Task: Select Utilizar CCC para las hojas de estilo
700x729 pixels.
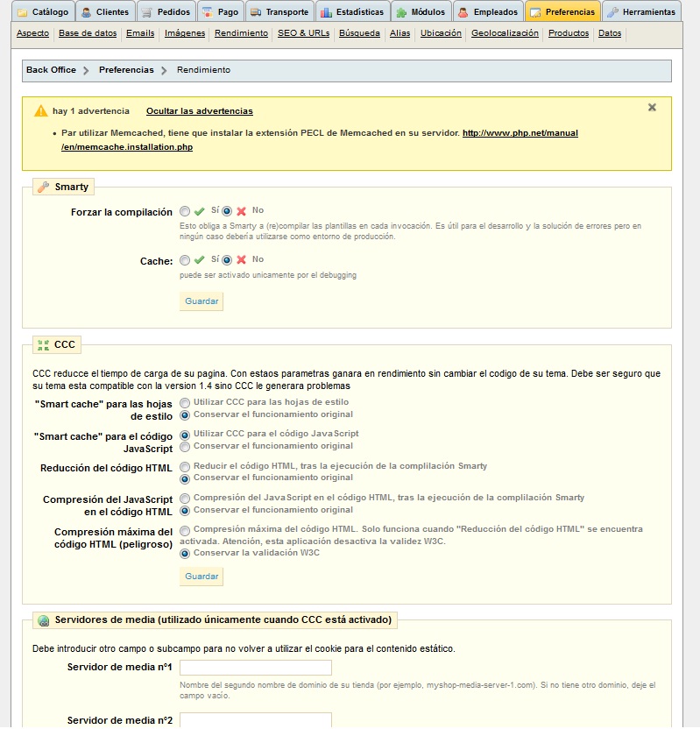Action: [x=185, y=403]
